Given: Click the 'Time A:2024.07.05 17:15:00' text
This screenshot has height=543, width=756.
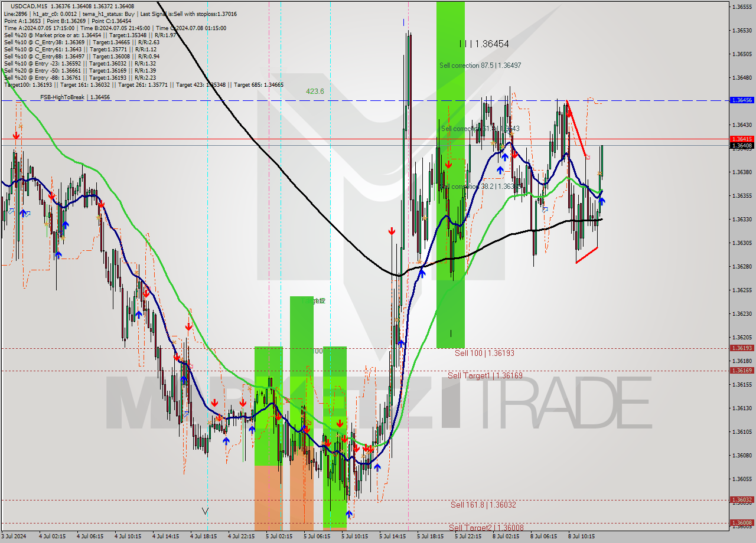Looking at the screenshot, I should (x=39, y=28).
